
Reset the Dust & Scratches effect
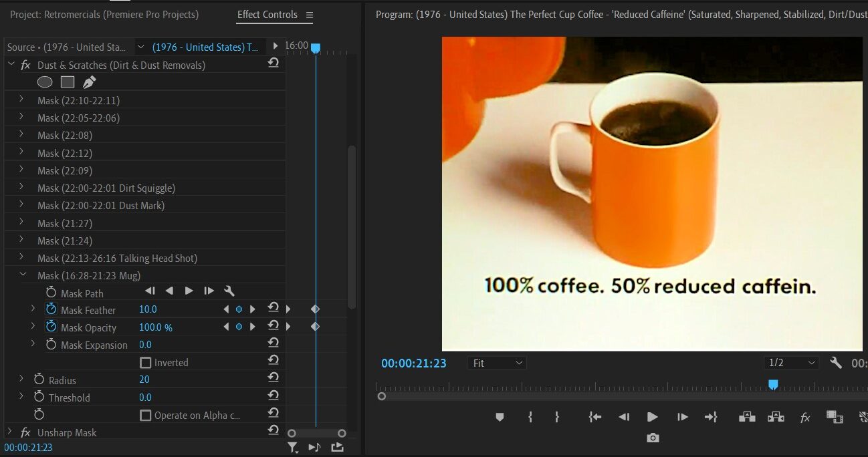(273, 63)
